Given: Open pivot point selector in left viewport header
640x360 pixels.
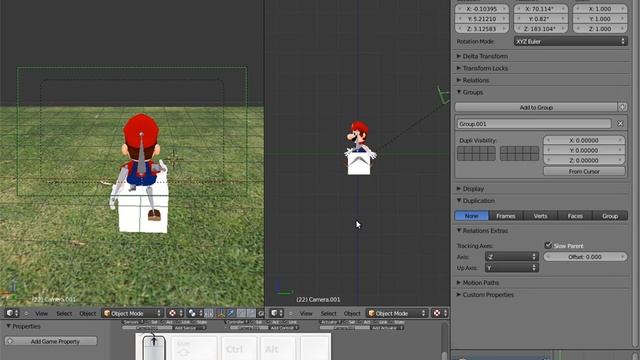Looking at the screenshot, I should [x=195, y=313].
